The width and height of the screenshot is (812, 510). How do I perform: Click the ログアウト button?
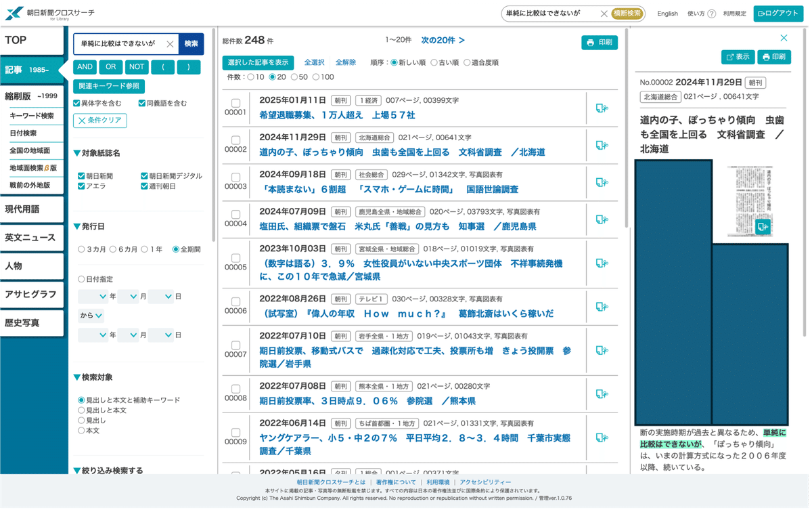tap(778, 14)
